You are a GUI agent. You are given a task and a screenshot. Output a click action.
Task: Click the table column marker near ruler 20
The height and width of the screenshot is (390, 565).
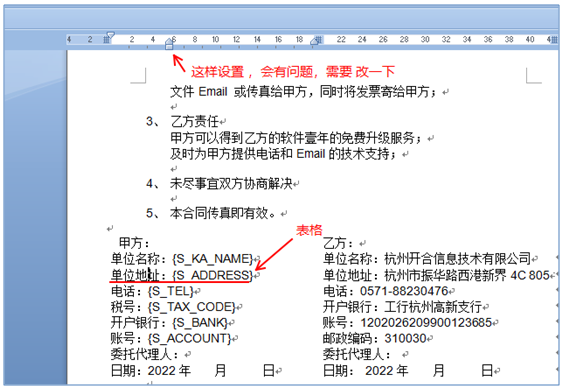click(x=319, y=40)
